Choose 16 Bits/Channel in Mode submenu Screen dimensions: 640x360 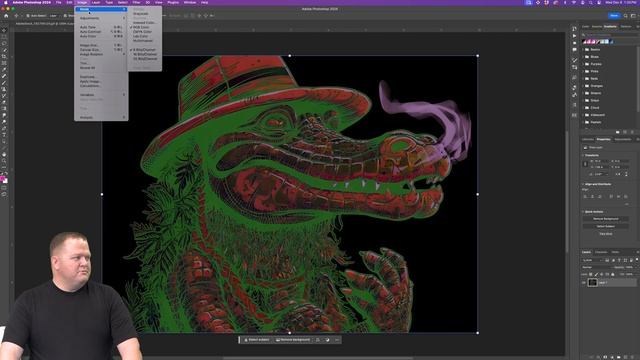point(145,54)
